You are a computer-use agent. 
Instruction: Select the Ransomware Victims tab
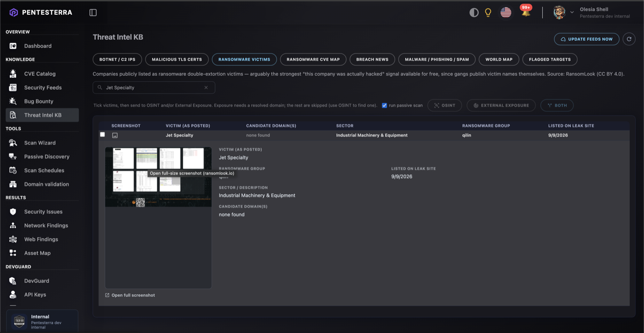tap(244, 59)
